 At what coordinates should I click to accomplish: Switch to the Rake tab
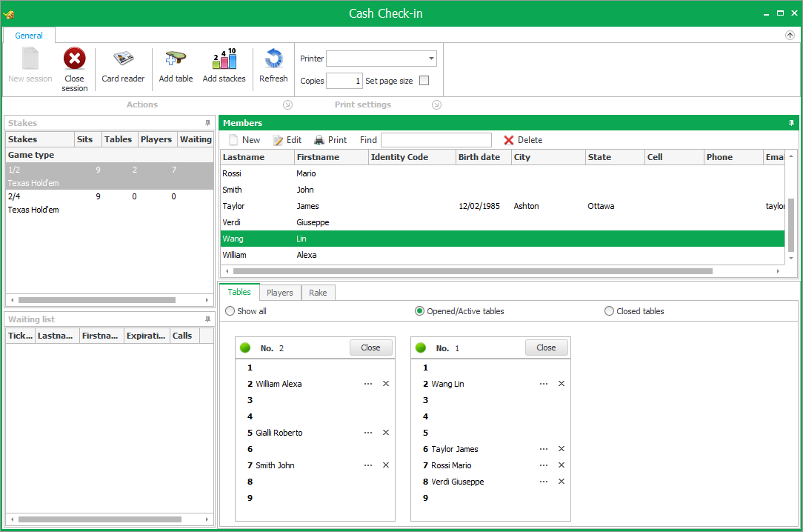coord(318,293)
